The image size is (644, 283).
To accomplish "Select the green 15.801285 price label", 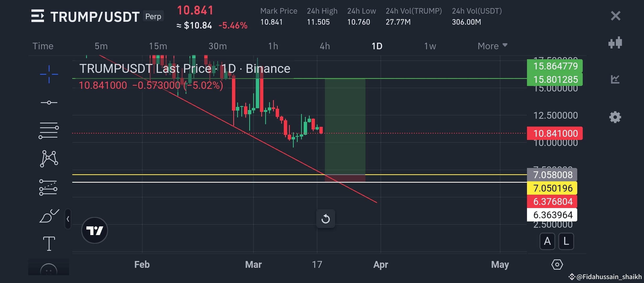I will coord(555,79).
